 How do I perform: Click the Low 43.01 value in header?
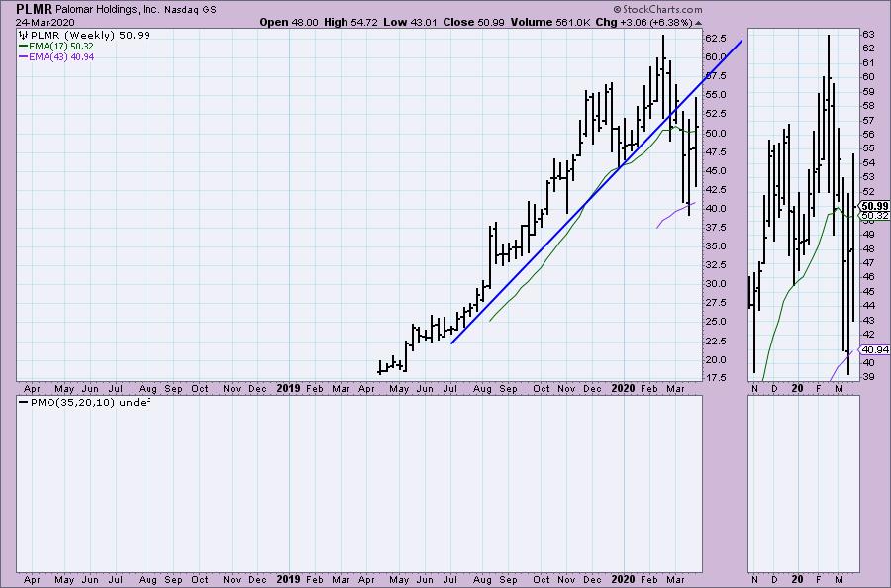pyautogui.click(x=410, y=22)
